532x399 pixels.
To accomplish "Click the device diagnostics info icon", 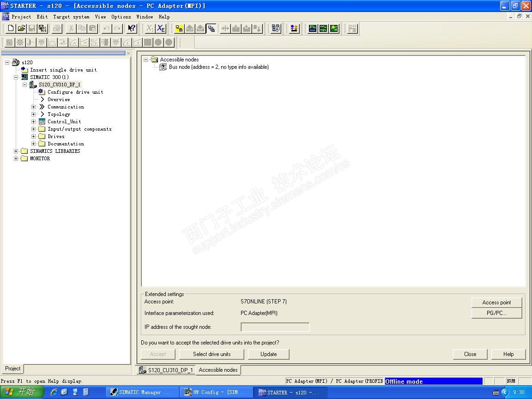I will pos(276,29).
